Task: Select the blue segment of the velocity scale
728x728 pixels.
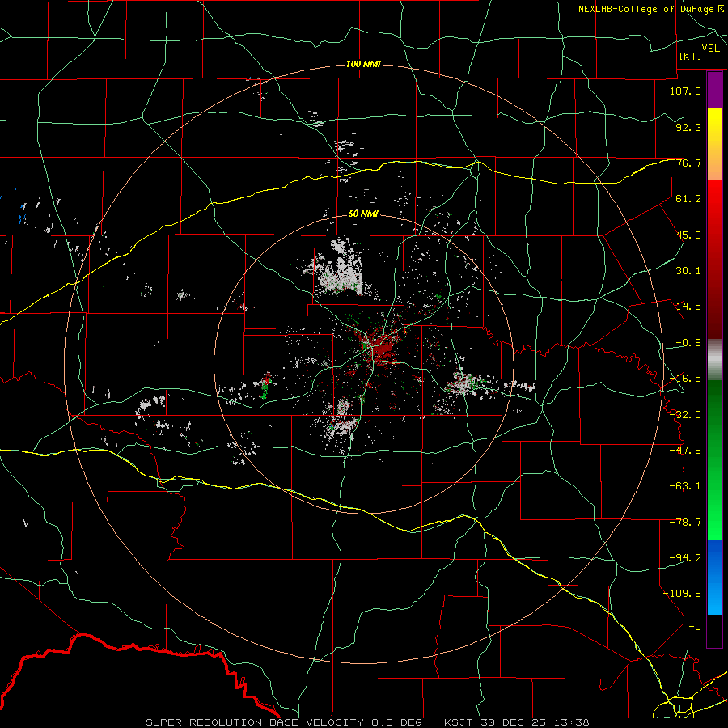Action: (x=714, y=577)
